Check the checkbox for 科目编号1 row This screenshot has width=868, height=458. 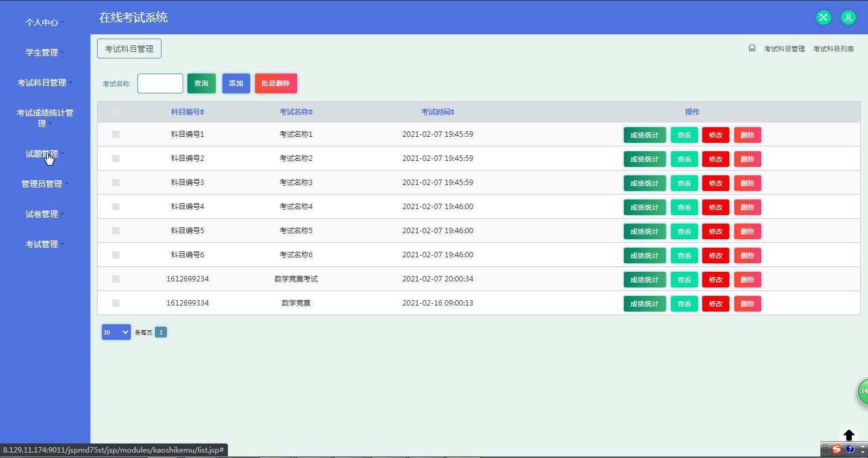(116, 134)
